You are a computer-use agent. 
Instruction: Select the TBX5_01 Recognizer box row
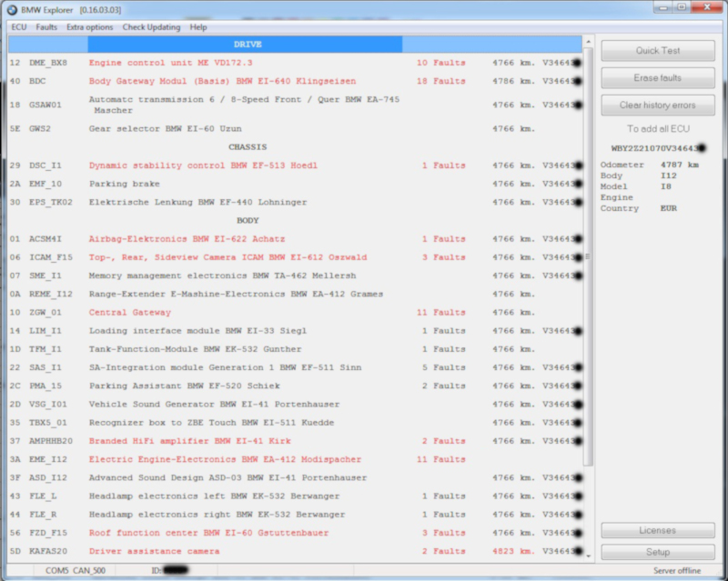click(x=295, y=423)
